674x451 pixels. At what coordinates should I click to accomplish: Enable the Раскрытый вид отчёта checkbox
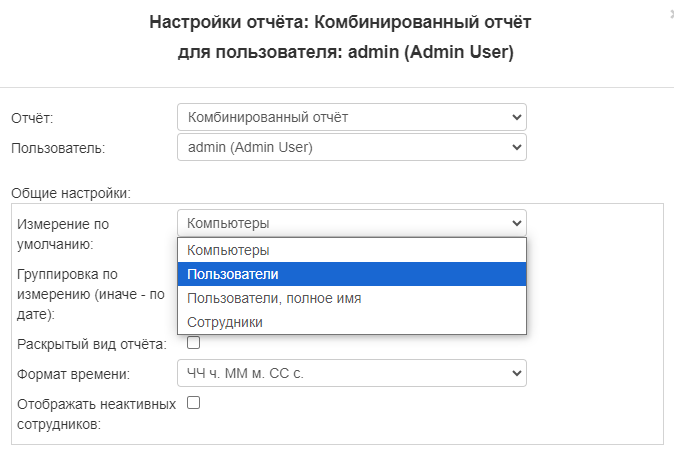[x=194, y=343]
